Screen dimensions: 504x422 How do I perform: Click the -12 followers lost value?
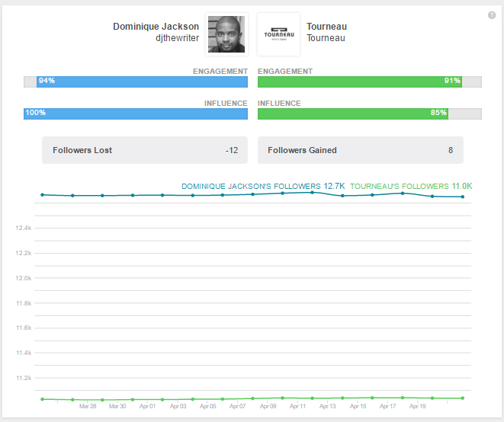232,150
